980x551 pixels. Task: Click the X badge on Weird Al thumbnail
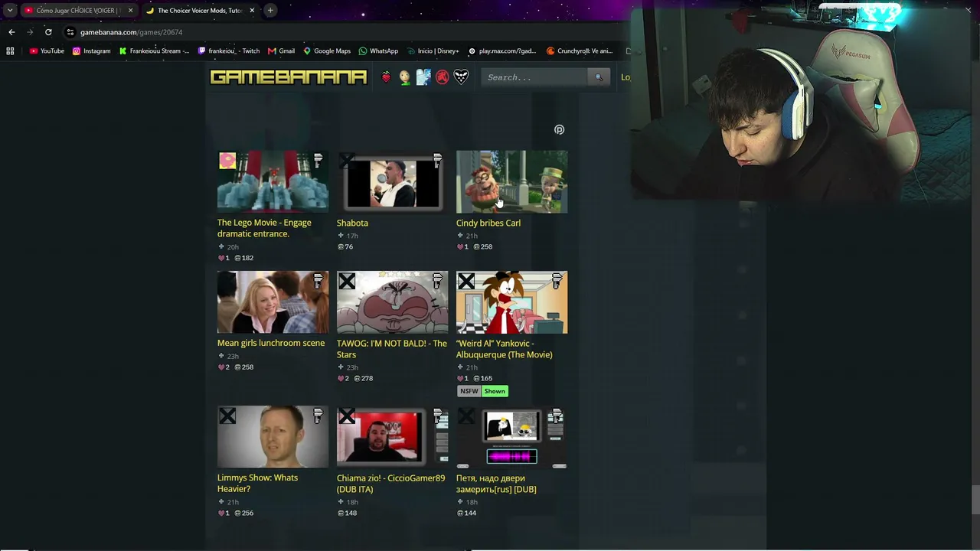(x=466, y=281)
